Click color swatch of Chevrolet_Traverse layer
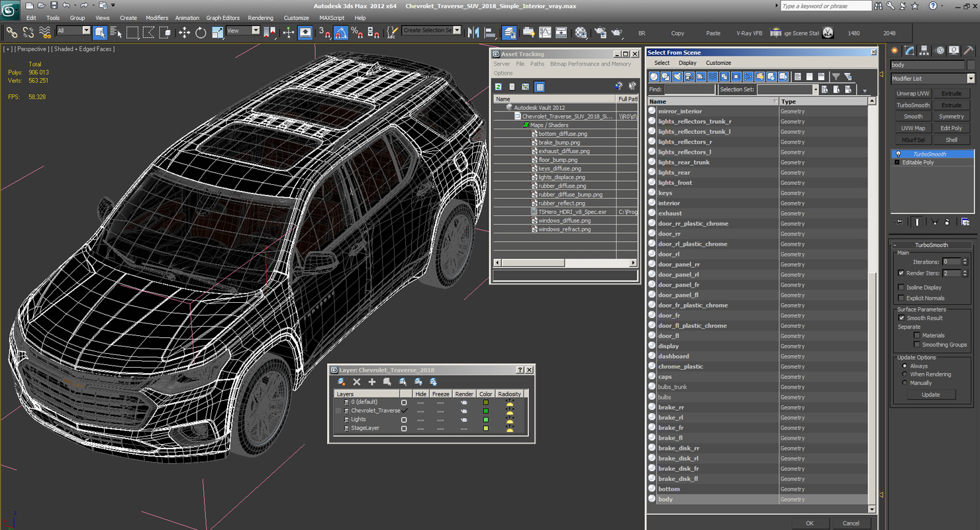 [x=485, y=411]
